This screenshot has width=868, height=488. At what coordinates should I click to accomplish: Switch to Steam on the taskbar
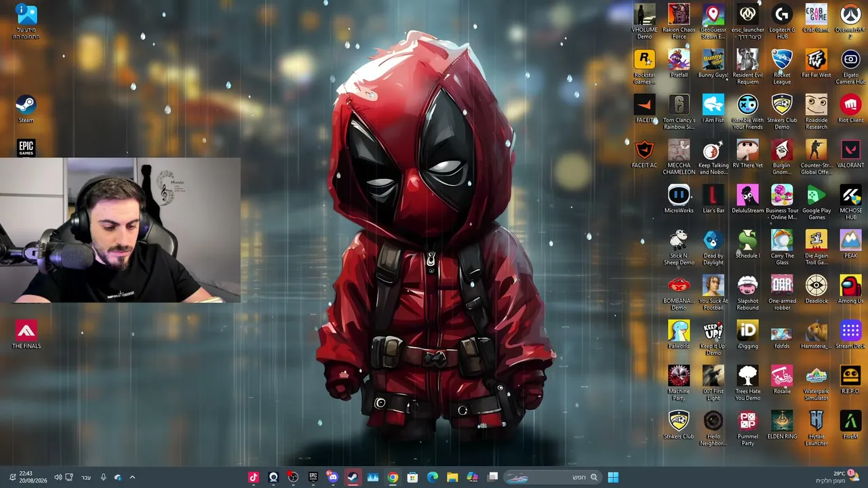353,477
